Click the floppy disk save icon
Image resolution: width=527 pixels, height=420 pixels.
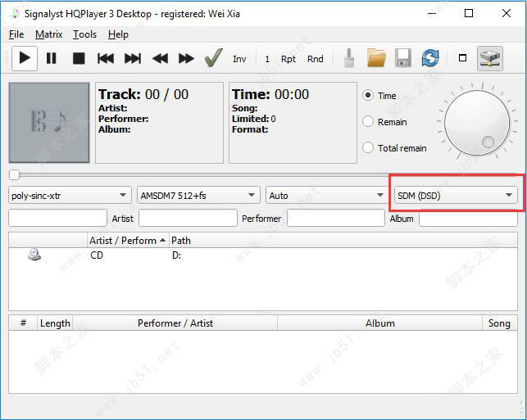(x=403, y=58)
